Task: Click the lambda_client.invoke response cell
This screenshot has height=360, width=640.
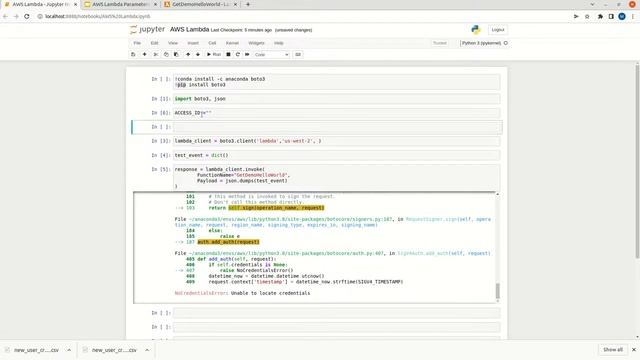Action: pos(336,178)
